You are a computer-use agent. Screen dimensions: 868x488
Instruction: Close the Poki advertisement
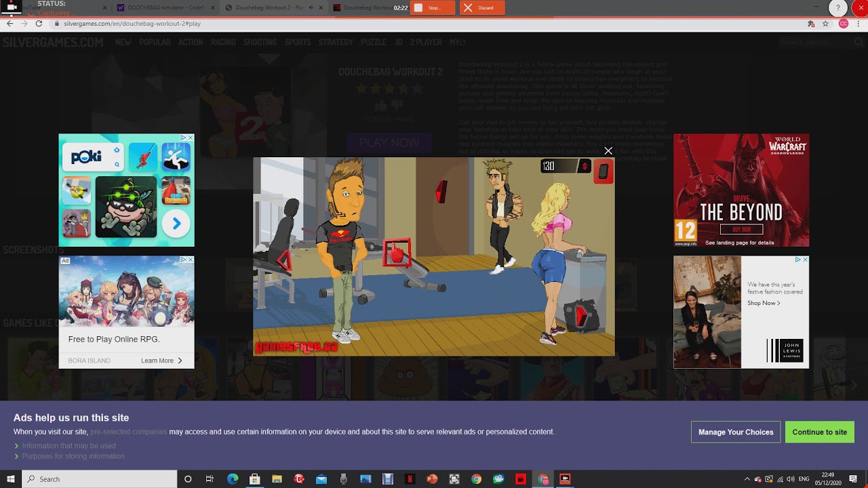(191, 138)
